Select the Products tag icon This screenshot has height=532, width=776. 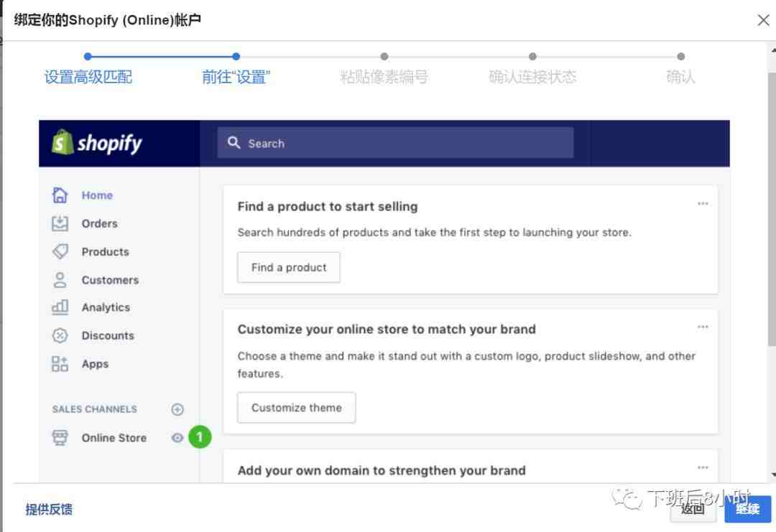60,251
